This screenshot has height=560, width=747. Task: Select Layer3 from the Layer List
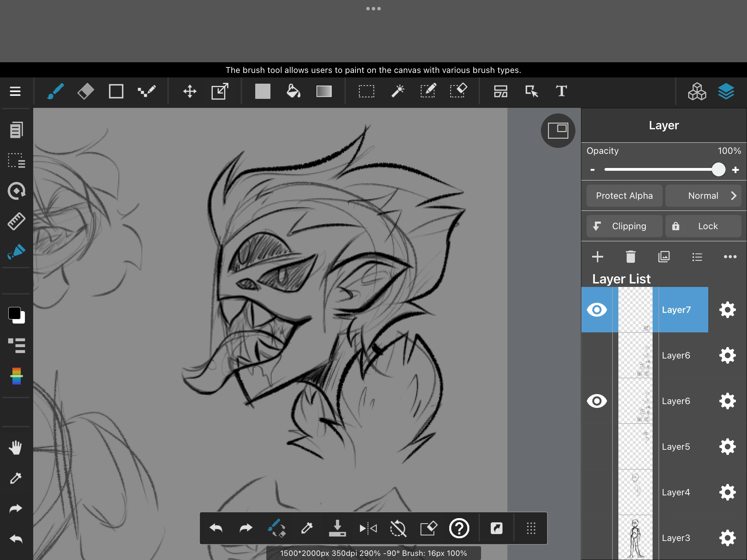[x=676, y=538]
